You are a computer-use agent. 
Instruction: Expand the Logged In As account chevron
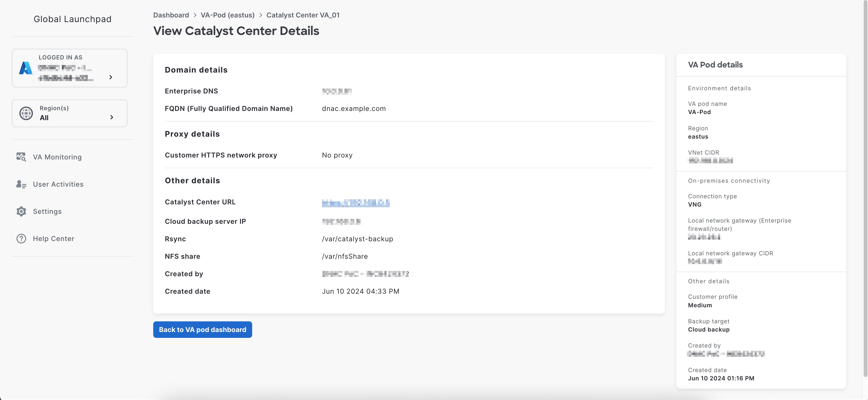(x=111, y=77)
